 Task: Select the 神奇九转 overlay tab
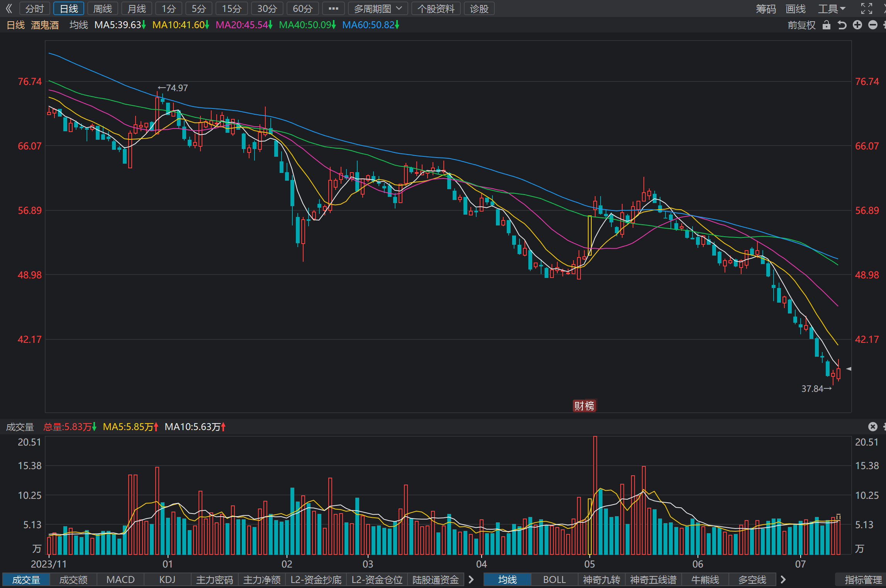point(602,580)
